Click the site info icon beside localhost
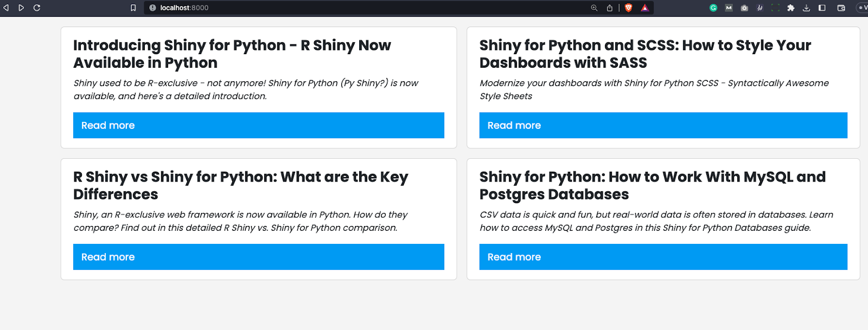 (x=152, y=8)
